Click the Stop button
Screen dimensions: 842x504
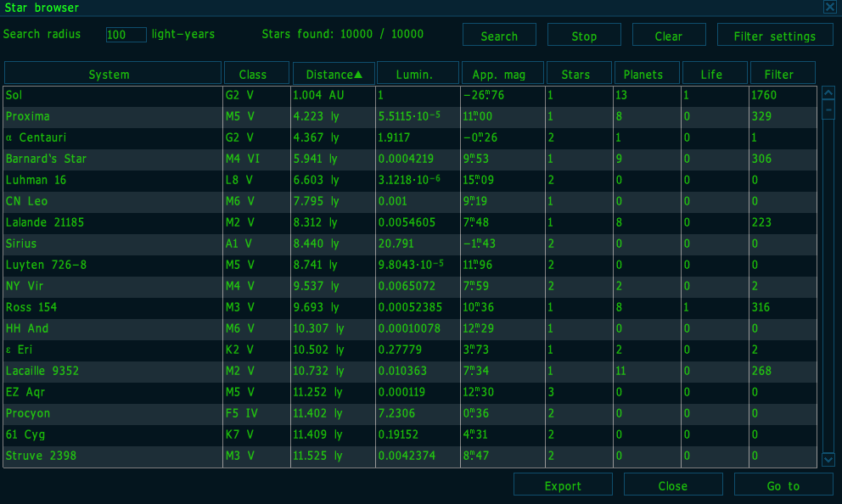pos(584,35)
